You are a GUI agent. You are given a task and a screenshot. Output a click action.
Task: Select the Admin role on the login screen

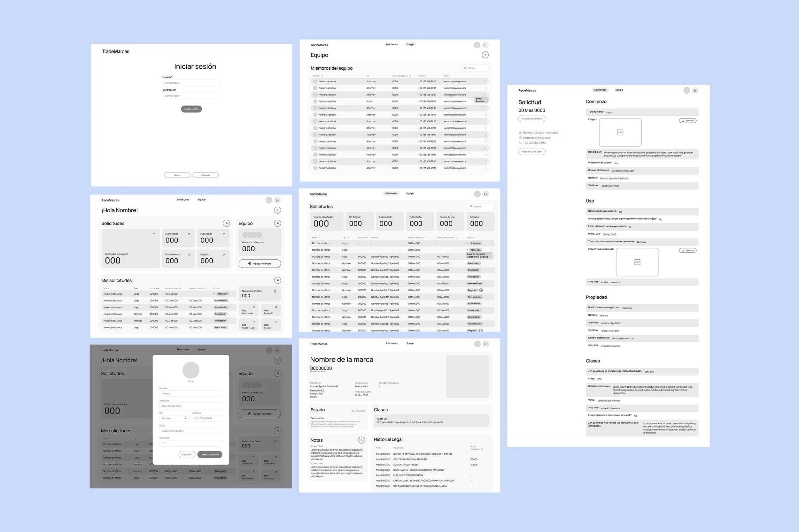(x=177, y=175)
